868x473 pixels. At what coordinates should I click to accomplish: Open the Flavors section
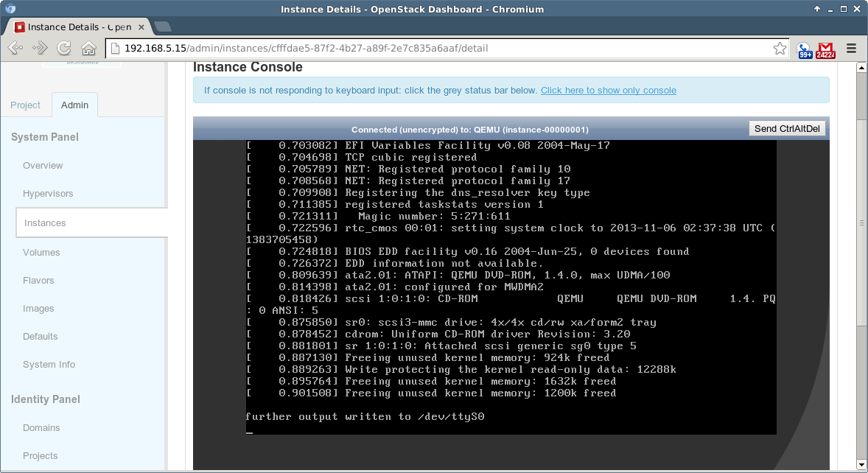38,280
